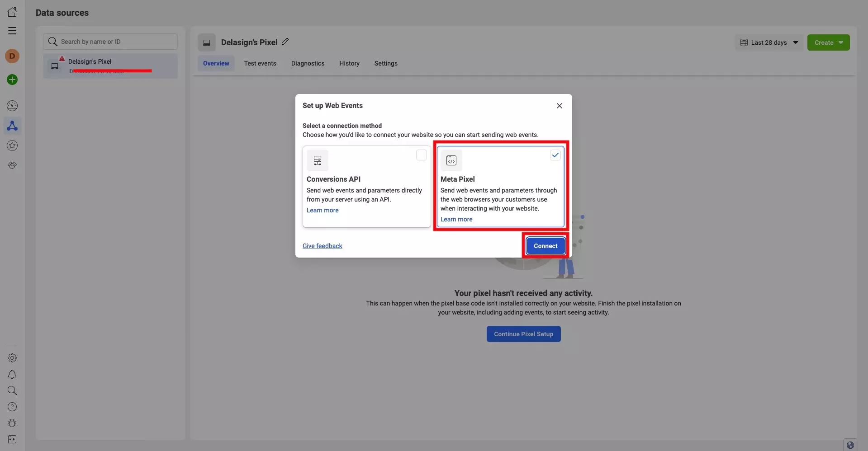The width and height of the screenshot is (868, 451).
Task: Open the Last 28 days dropdown
Action: pos(769,42)
